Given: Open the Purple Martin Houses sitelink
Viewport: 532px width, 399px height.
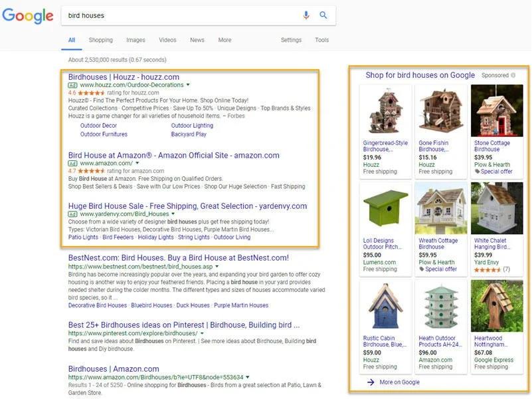Looking at the screenshot, I should coord(241,306).
